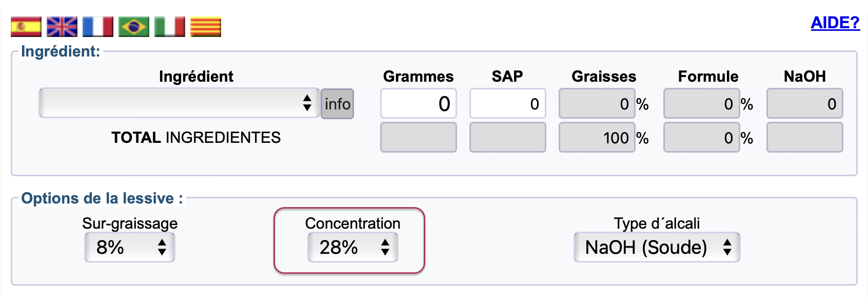Open the Concentration percentage dropdown
Image resolution: width=868 pixels, height=297 pixels.
point(353,248)
